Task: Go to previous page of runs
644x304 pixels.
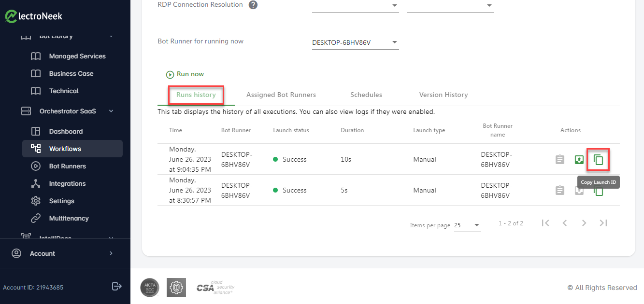Action: [565, 223]
